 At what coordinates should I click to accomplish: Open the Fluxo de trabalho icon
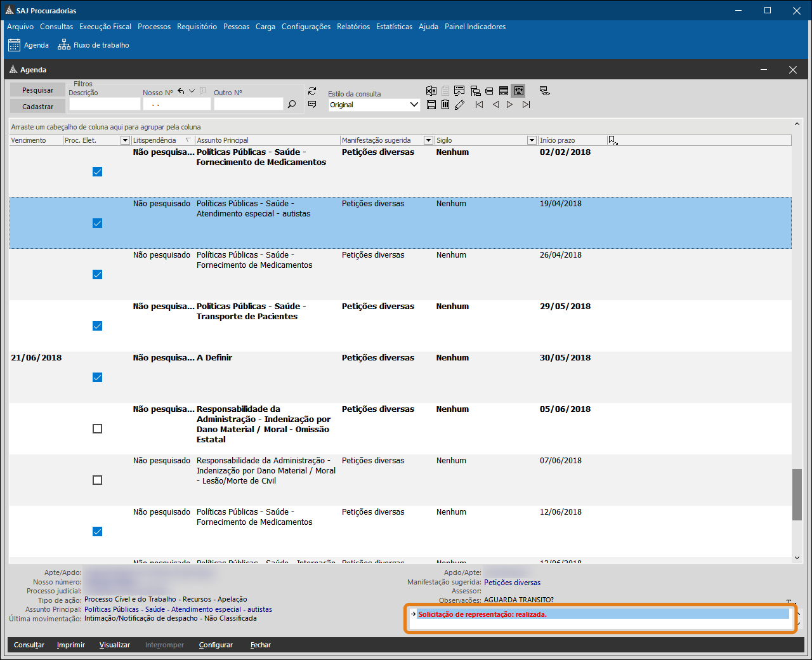click(64, 45)
